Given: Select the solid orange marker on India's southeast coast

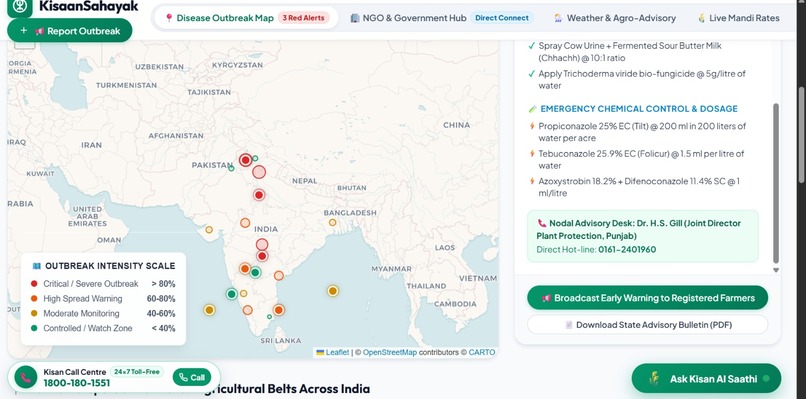Looking at the screenshot, I should click(279, 310).
